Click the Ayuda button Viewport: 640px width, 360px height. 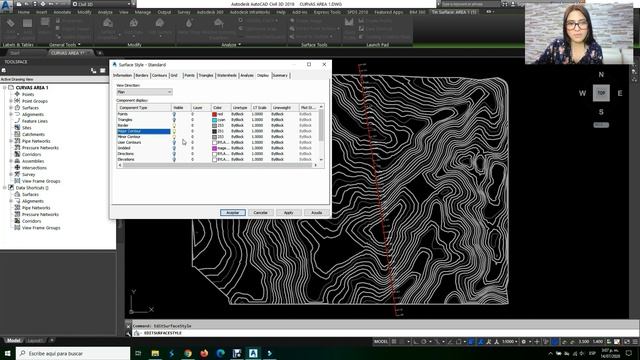click(x=317, y=213)
